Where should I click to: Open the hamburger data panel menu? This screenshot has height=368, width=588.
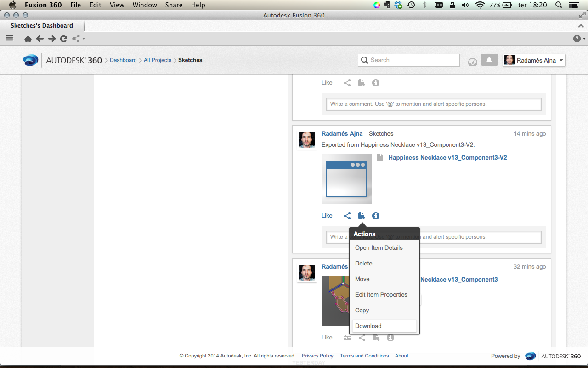[10, 38]
